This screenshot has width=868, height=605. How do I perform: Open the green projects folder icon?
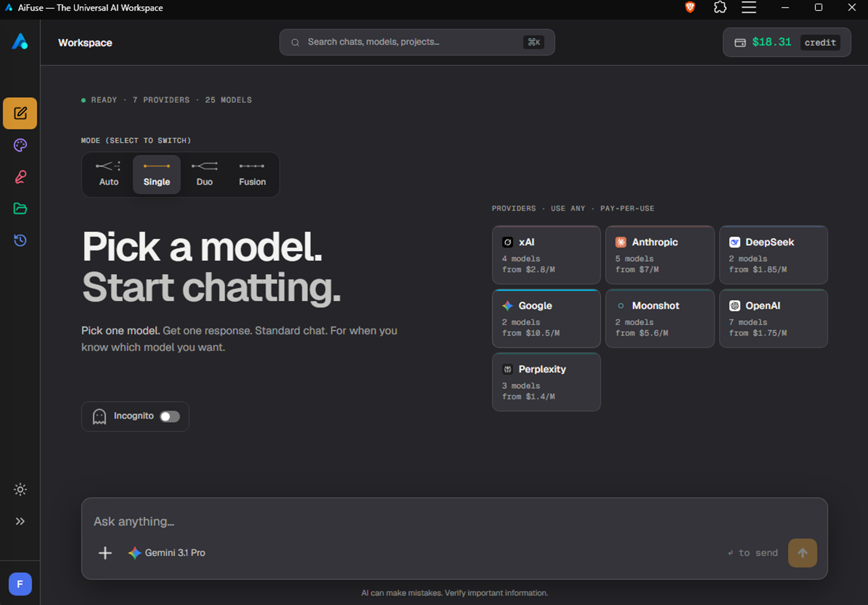point(20,209)
